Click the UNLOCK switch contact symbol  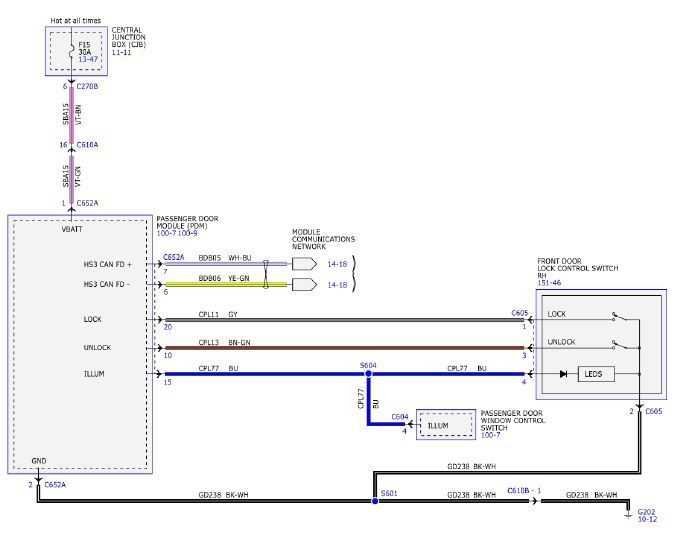620,345
